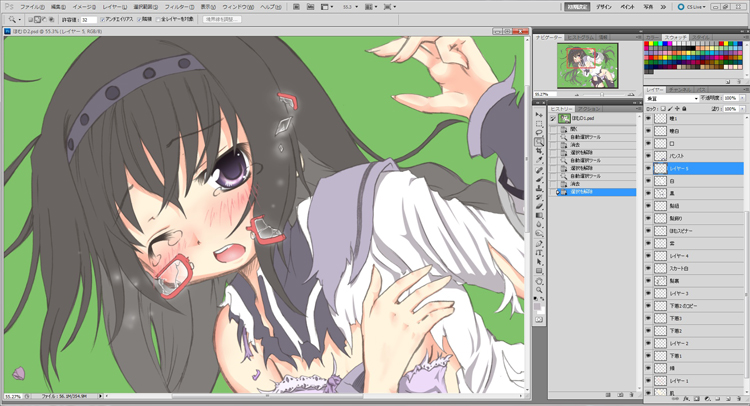The image size is (750, 406).
Task: Select the Path Selection tool
Action: pyautogui.click(x=539, y=262)
